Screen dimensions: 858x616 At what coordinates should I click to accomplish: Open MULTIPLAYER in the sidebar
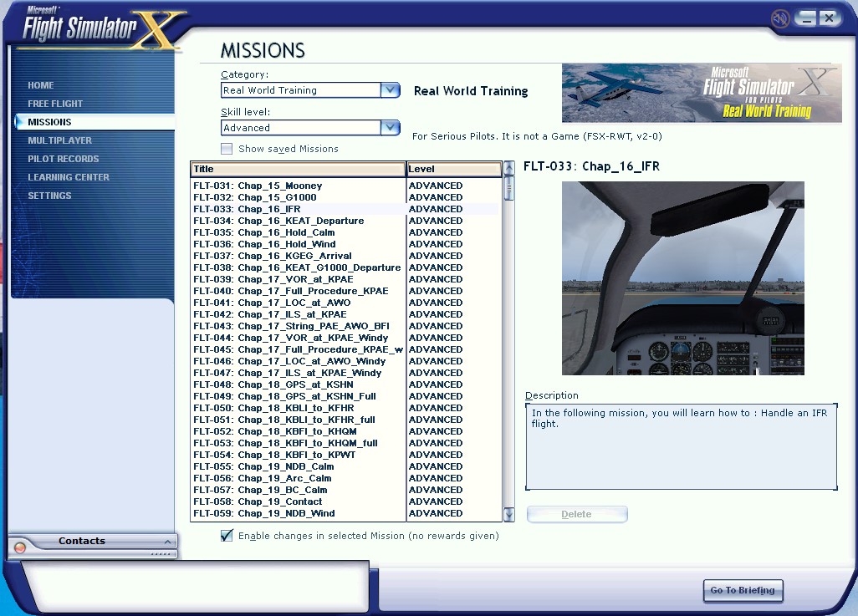[60, 140]
